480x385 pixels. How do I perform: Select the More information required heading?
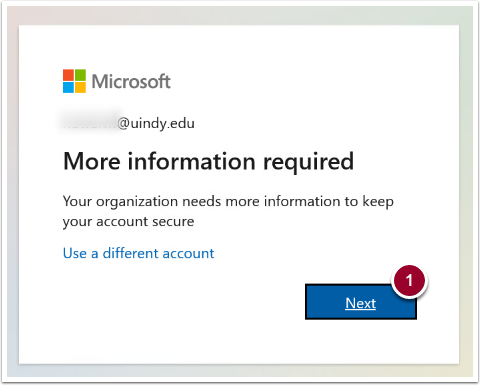click(208, 162)
